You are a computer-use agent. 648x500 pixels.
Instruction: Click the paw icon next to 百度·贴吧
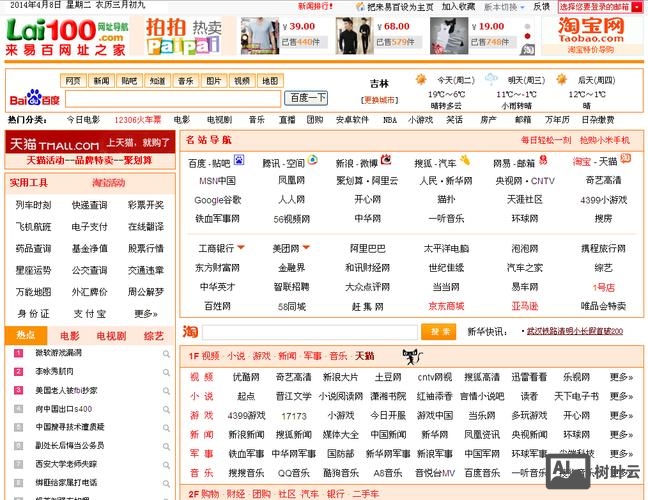click(x=239, y=160)
